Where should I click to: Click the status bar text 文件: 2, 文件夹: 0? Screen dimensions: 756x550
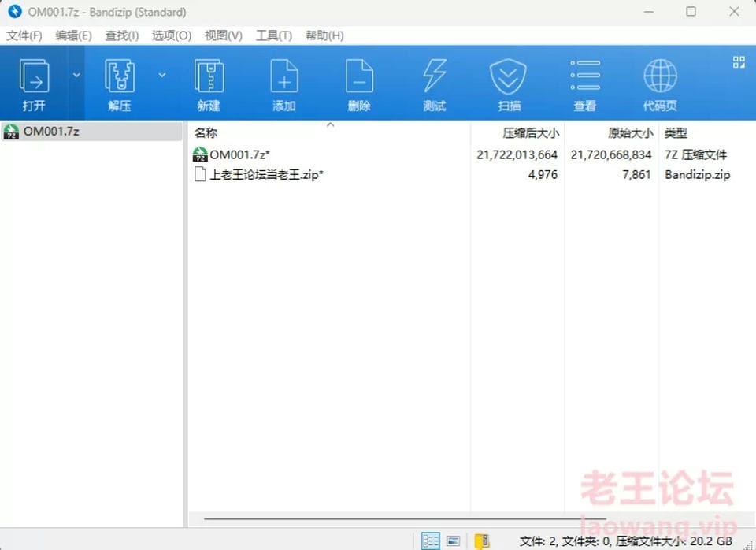tap(565, 541)
